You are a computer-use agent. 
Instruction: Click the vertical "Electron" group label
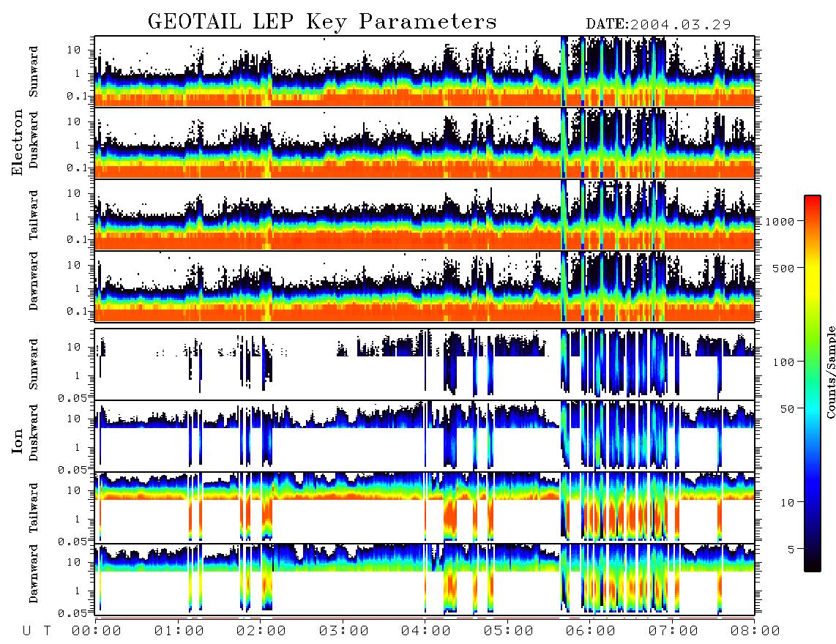coord(18,143)
